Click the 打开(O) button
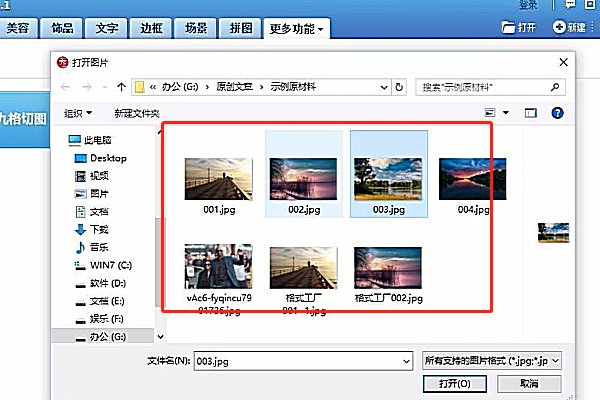The width and height of the screenshot is (600, 400). (455, 384)
